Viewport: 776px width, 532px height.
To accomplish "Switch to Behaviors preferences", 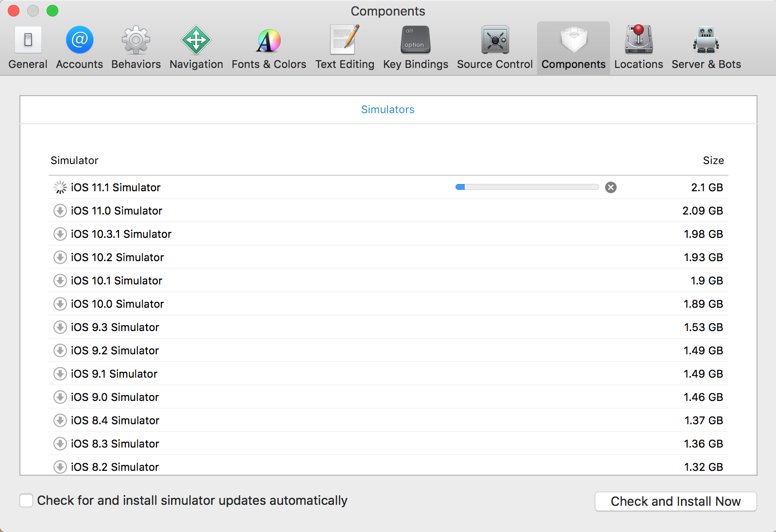I will 136,48.
